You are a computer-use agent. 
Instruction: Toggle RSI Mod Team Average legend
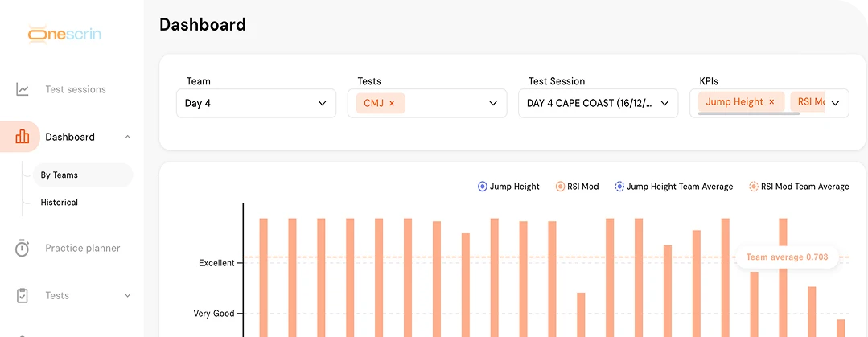tap(798, 187)
